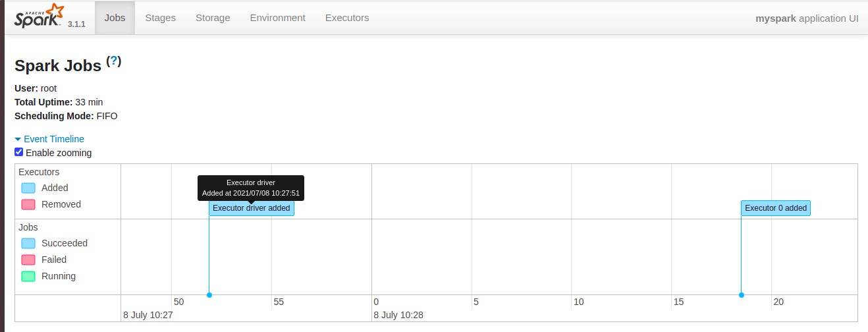Disable the Enable zooming checkbox
The image size is (868, 332).
(19, 152)
